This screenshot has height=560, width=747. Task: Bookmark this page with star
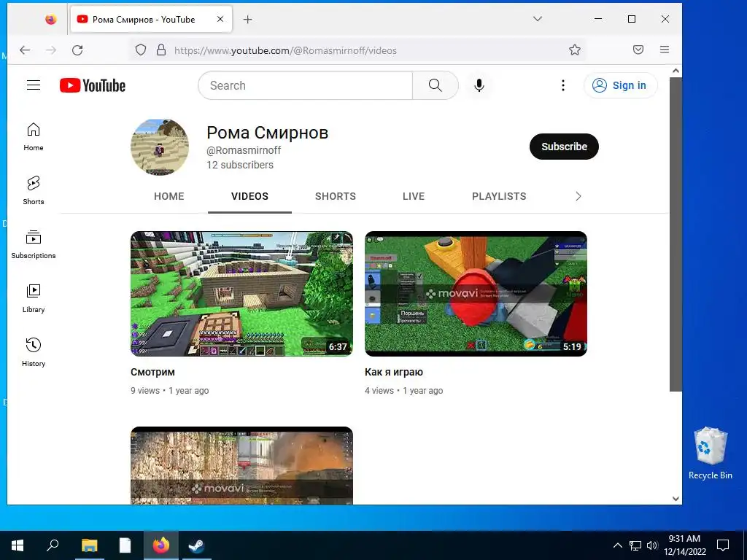tap(575, 50)
